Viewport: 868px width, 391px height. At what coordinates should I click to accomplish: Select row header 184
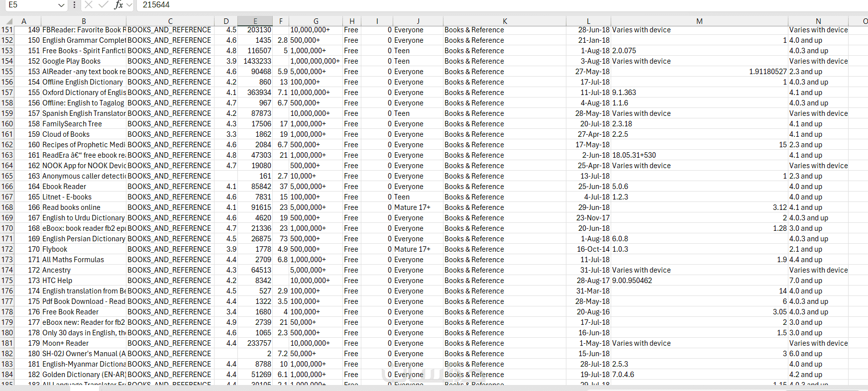click(7, 375)
